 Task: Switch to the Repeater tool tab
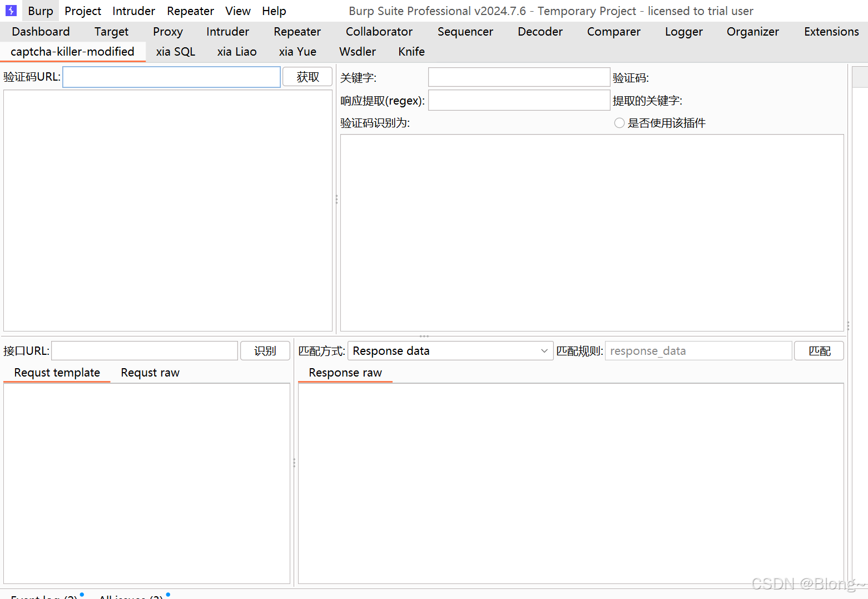tap(297, 32)
